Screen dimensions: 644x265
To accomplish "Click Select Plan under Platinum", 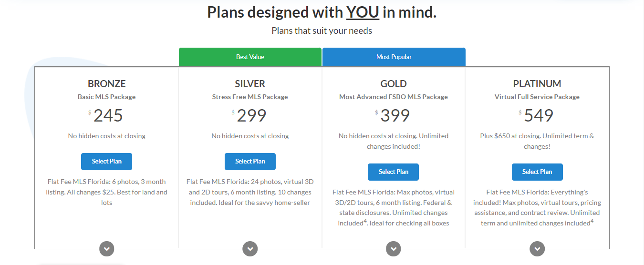I will [537, 172].
